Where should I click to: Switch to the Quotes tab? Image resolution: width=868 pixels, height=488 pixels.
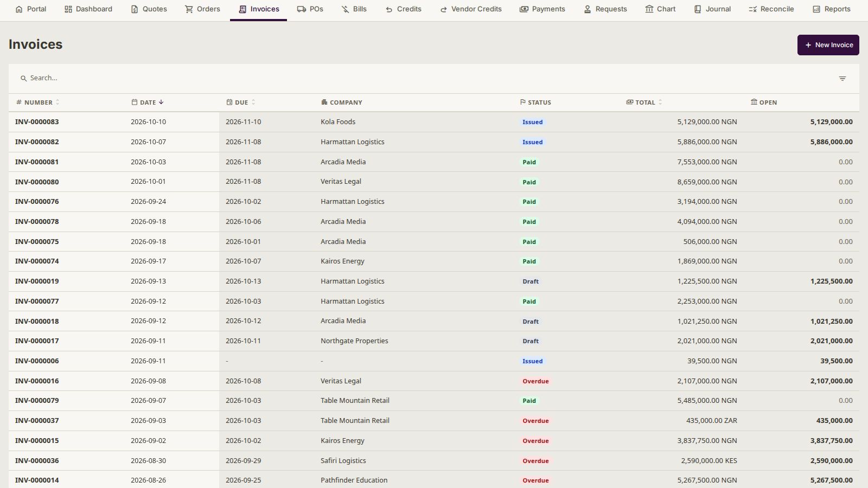click(x=149, y=9)
